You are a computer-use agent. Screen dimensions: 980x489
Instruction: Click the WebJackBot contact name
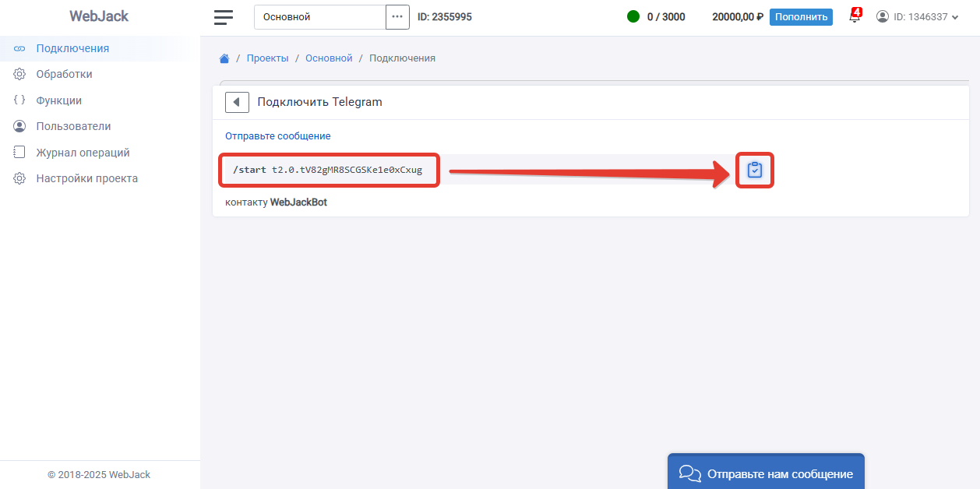(x=298, y=202)
